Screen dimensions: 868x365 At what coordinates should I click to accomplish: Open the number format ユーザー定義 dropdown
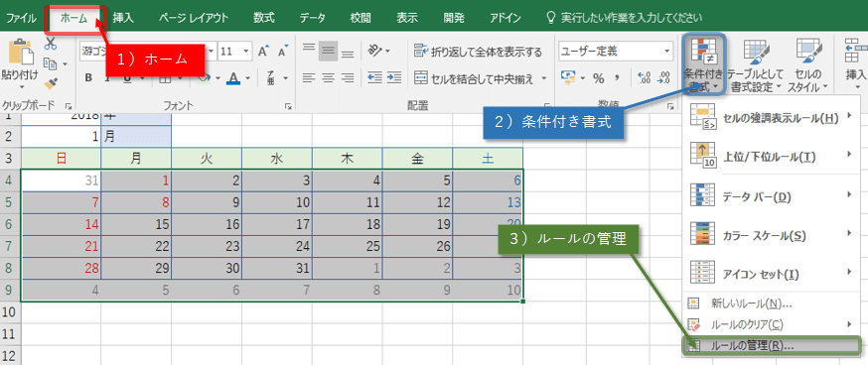pyautogui.click(x=666, y=52)
